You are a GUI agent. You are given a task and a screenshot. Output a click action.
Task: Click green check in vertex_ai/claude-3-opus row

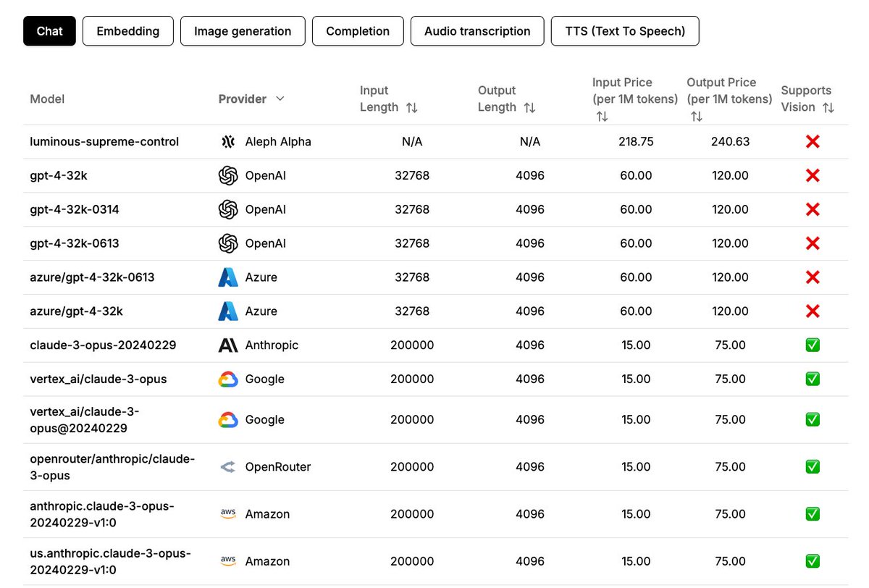[813, 379]
